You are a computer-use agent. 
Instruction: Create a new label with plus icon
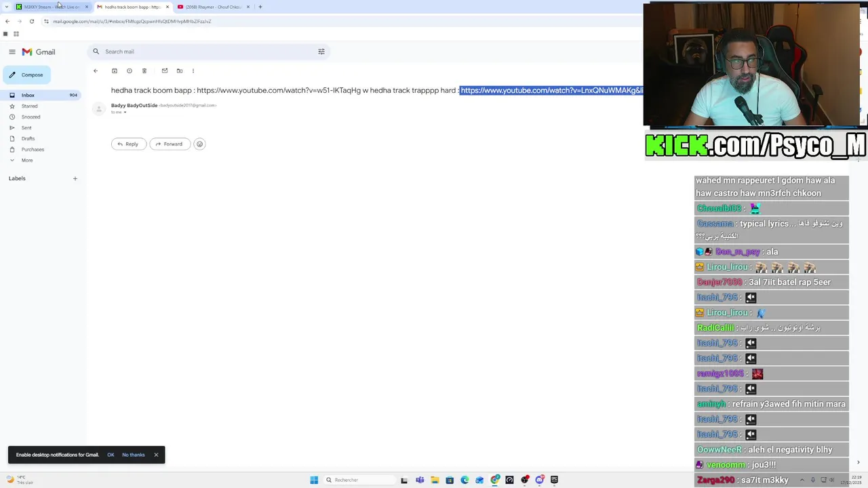[75, 178]
